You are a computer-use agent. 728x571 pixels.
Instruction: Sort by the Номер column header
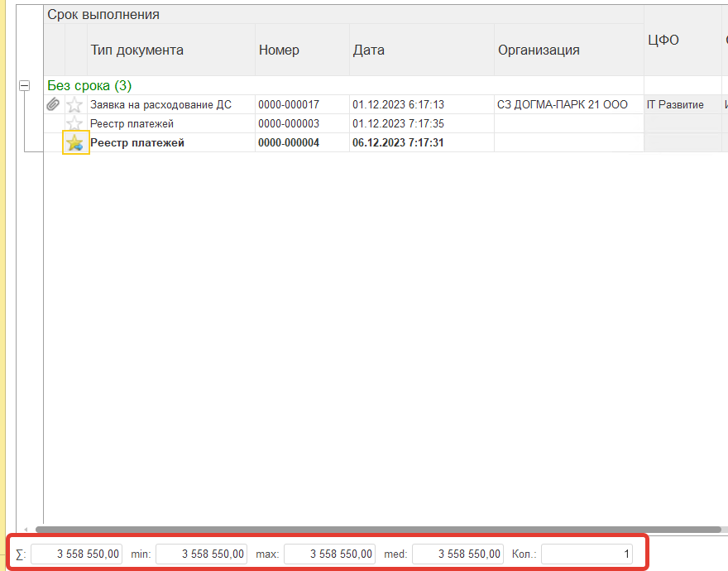279,50
